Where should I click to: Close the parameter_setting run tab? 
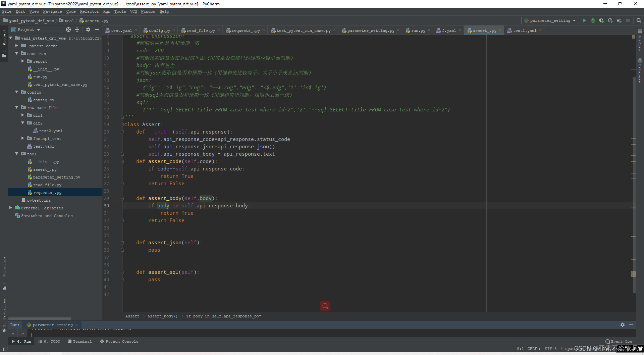click(x=76, y=325)
